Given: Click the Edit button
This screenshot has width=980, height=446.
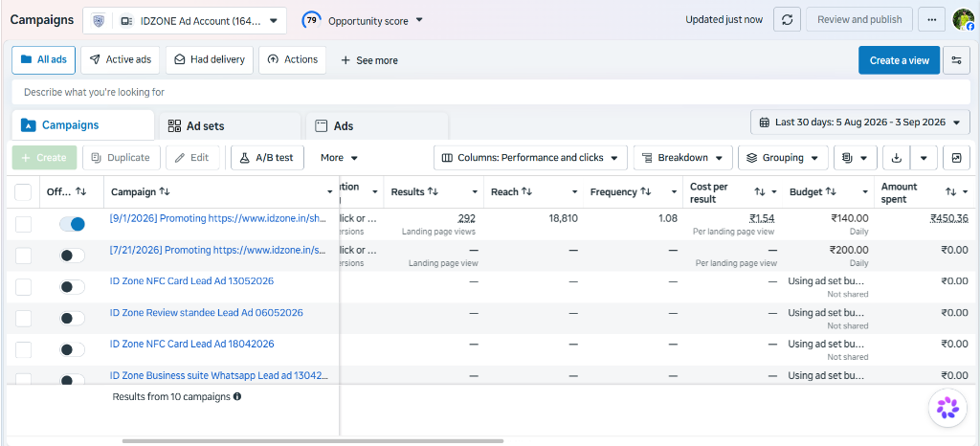Looking at the screenshot, I should click(x=192, y=158).
